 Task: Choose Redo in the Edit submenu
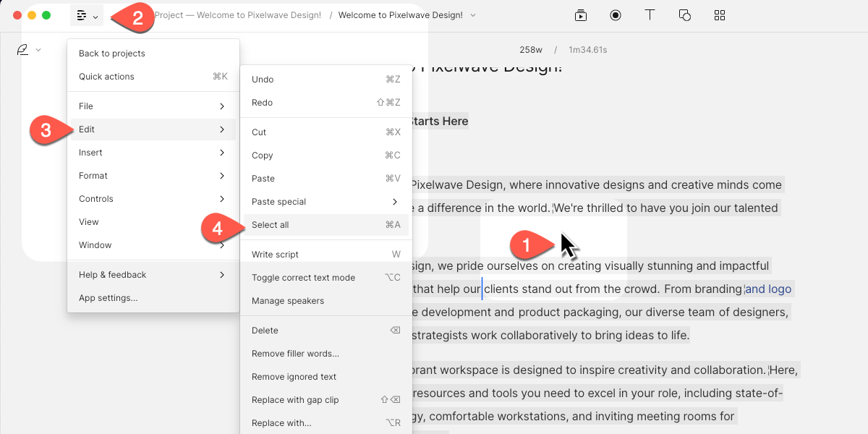pos(326,103)
